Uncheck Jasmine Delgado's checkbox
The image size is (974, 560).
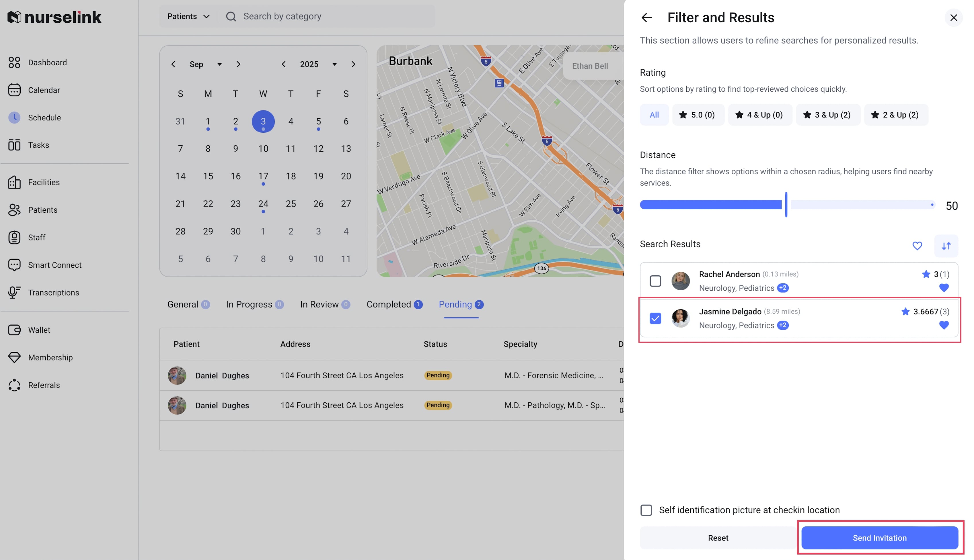[655, 318]
